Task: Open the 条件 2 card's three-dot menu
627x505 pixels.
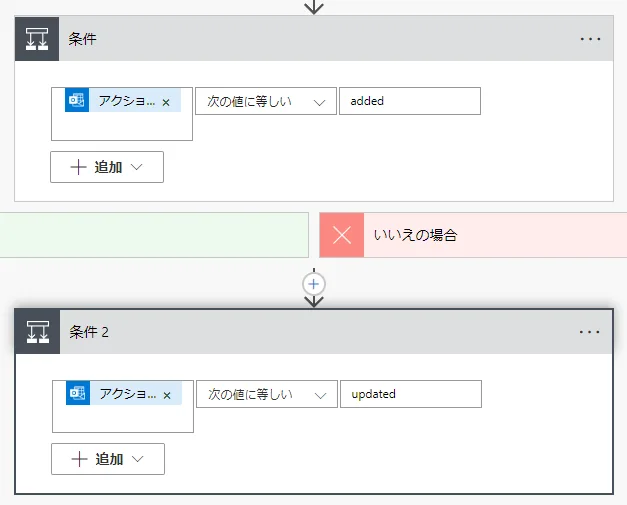Action: (590, 332)
